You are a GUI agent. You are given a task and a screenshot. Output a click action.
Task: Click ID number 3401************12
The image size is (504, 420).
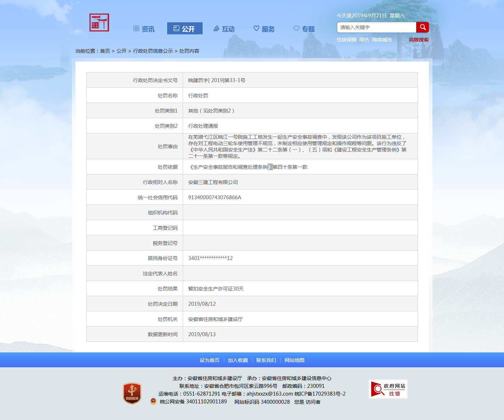[210, 258]
